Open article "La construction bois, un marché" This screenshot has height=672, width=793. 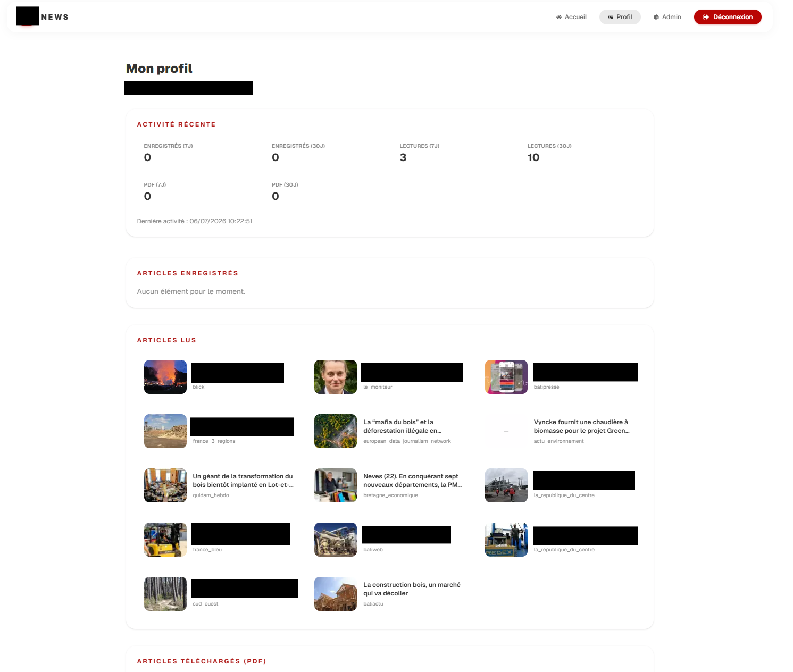click(412, 589)
